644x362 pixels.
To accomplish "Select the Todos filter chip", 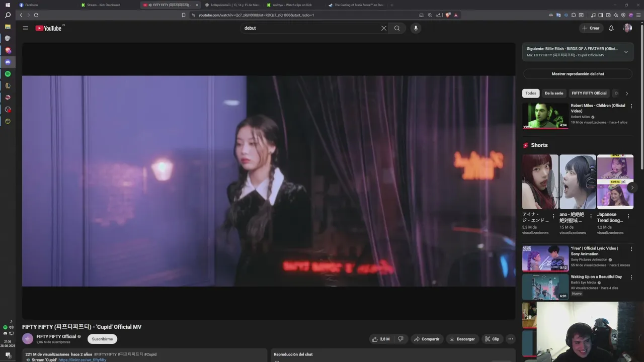I will point(531,93).
